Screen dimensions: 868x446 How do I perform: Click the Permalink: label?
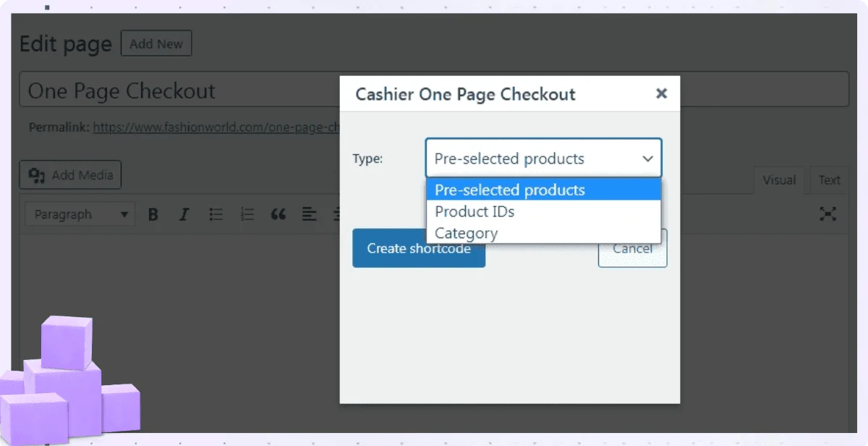[59, 127]
